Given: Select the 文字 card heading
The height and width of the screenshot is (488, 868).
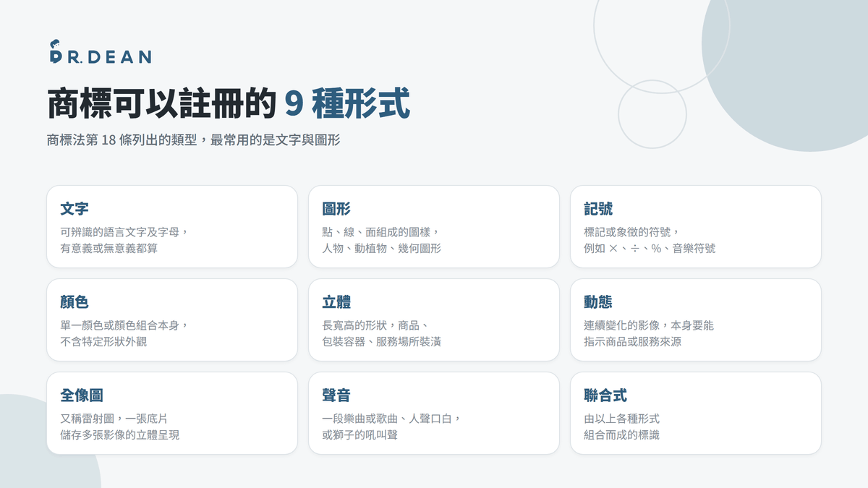Looking at the screenshot, I should (75, 209).
